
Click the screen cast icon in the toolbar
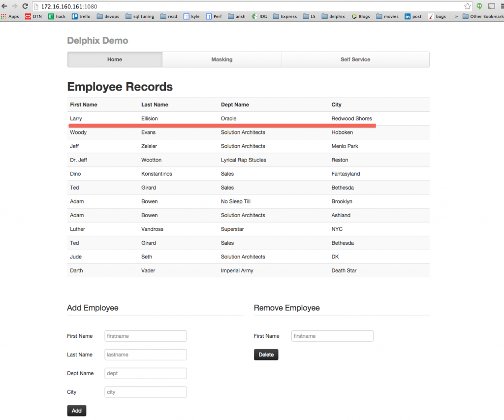point(492,6)
